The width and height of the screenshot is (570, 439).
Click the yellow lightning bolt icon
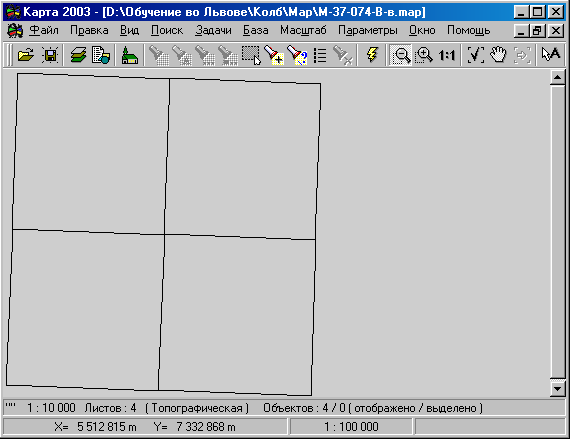pos(372,55)
